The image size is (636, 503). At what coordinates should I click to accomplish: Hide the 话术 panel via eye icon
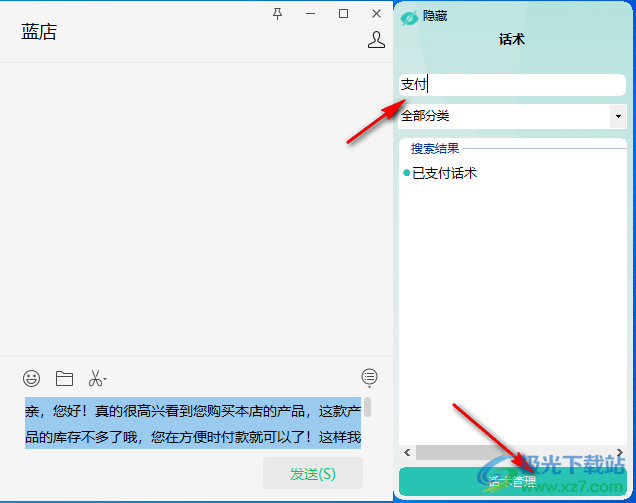[x=409, y=18]
